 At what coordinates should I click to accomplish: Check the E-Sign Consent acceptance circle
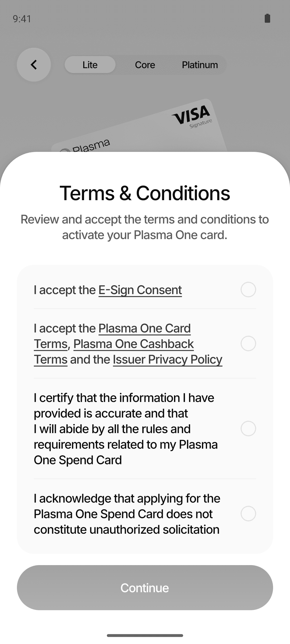tap(248, 290)
